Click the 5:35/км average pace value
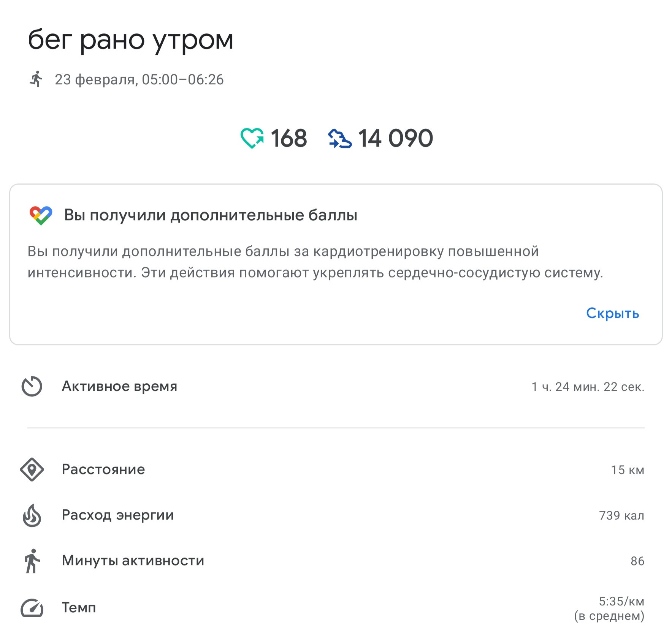This screenshot has height=632, width=672. click(x=621, y=601)
